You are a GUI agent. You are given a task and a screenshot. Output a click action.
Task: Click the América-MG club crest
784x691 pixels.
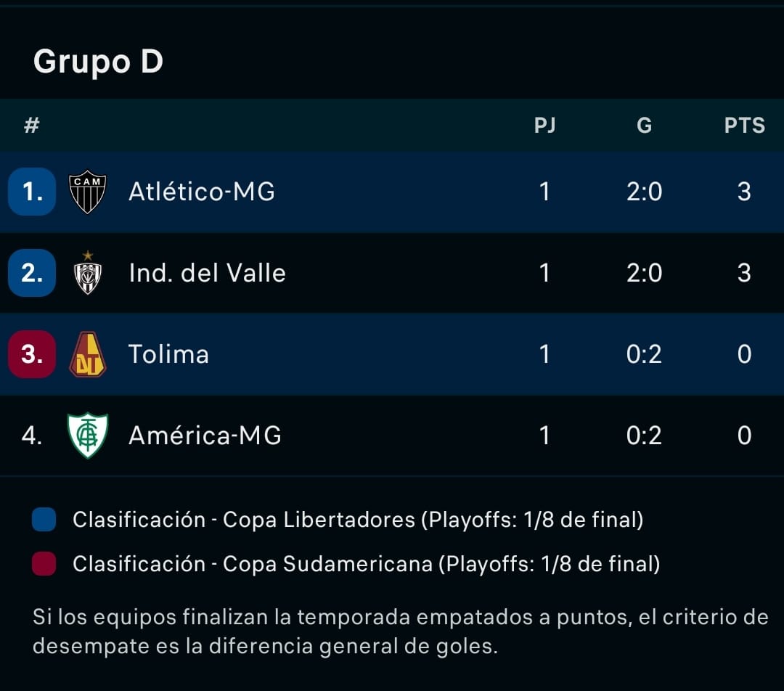[88, 436]
